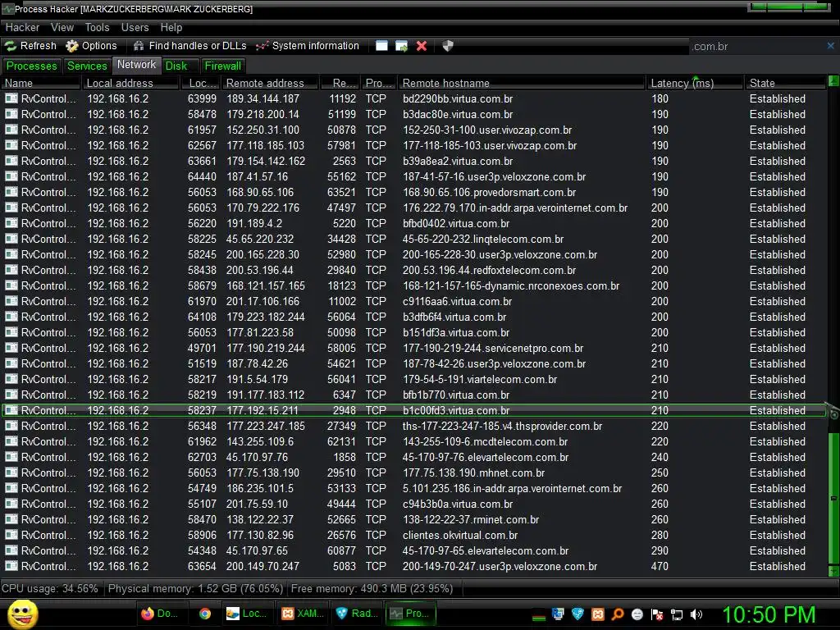The width and height of the screenshot is (840, 630).
Task: Select hostname clientes.okvirtual.com.br
Action: [x=460, y=535]
